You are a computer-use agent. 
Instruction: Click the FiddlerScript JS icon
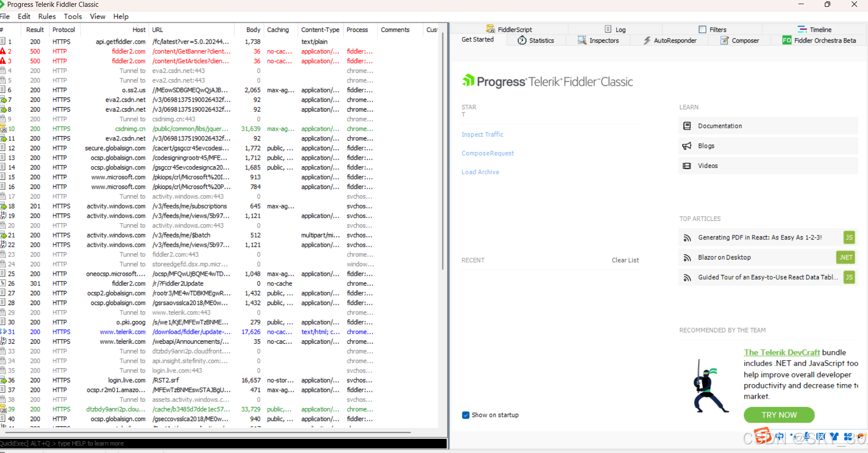pyautogui.click(x=490, y=29)
